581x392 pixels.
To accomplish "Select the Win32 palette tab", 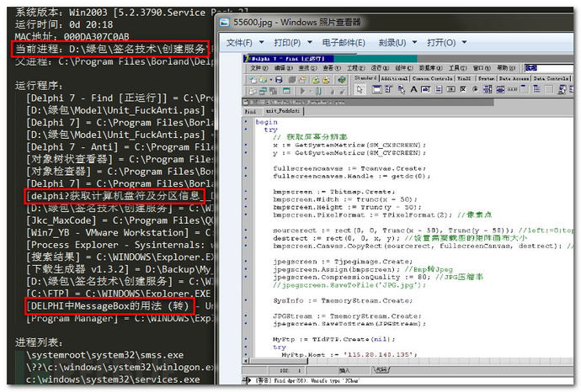I will point(464,78).
